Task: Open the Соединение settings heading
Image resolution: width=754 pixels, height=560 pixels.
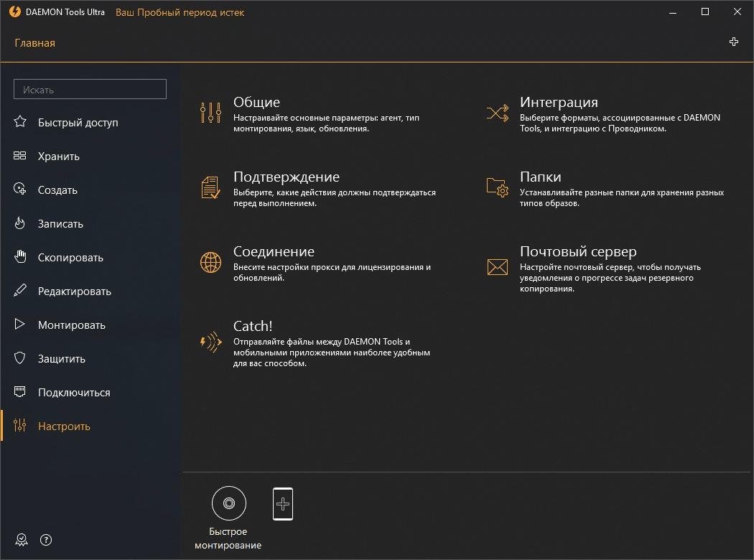Action: 274,251
